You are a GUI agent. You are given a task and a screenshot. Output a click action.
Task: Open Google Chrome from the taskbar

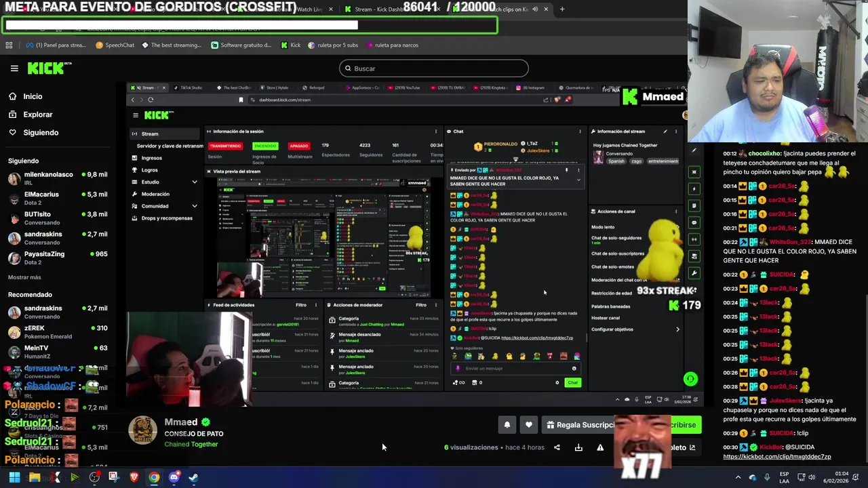click(x=154, y=477)
